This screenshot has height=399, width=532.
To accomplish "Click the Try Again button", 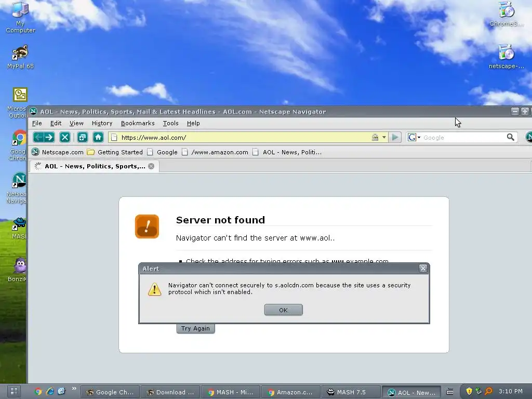I will (195, 328).
